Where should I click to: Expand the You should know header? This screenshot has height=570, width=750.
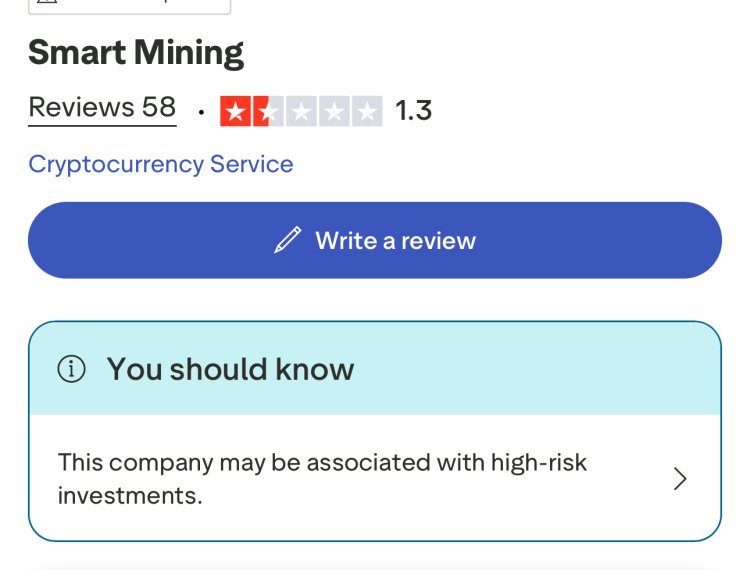tap(375, 368)
